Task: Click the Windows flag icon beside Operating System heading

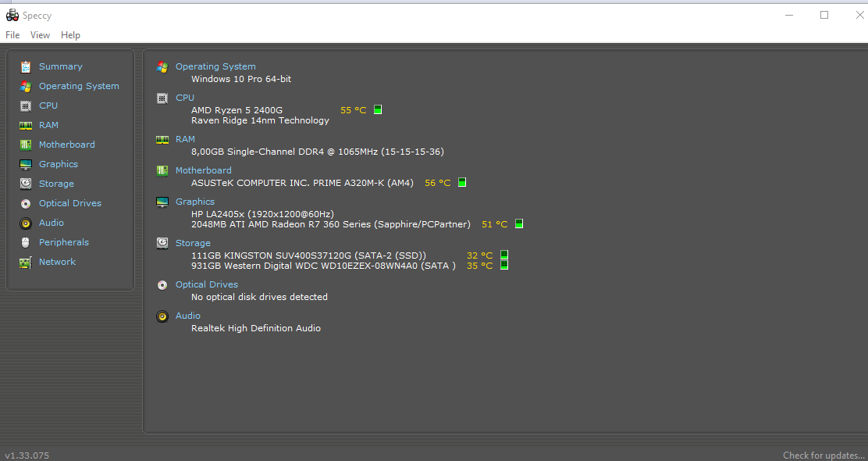Action: 162,67
